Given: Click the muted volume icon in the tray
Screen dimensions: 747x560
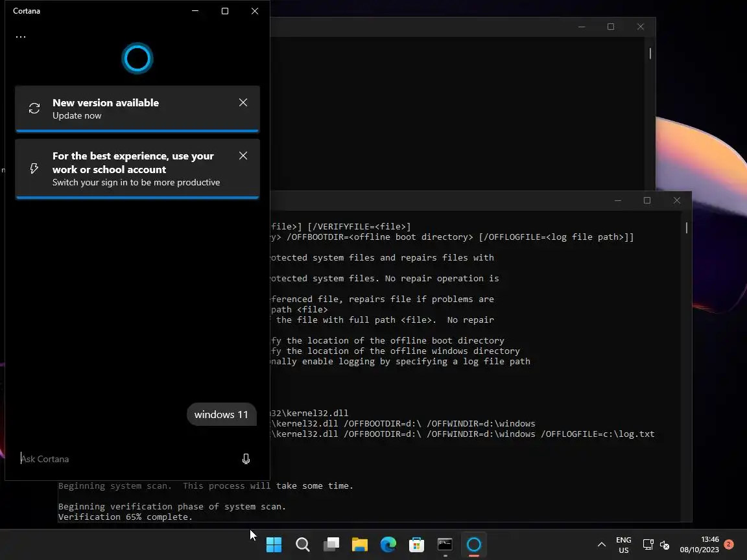Looking at the screenshot, I should pyautogui.click(x=665, y=544).
